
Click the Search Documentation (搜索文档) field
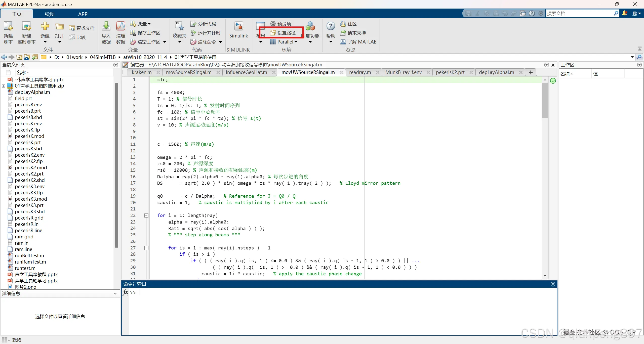pos(579,13)
